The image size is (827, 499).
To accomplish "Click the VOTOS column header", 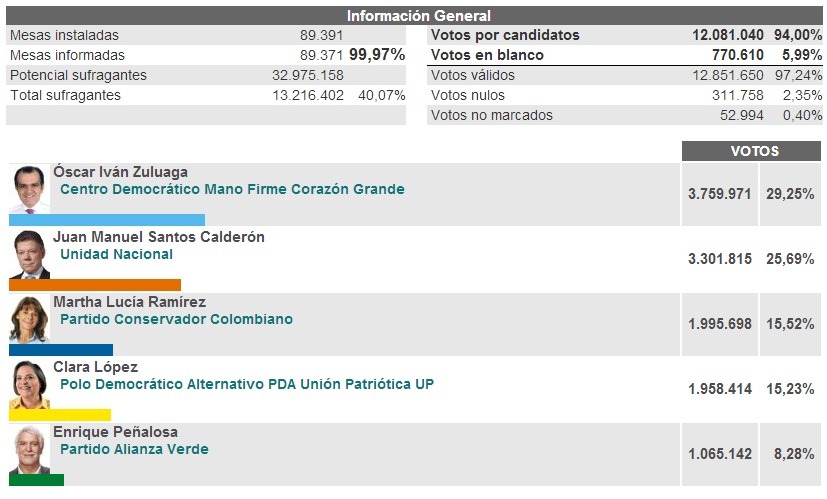I will pos(754,152).
